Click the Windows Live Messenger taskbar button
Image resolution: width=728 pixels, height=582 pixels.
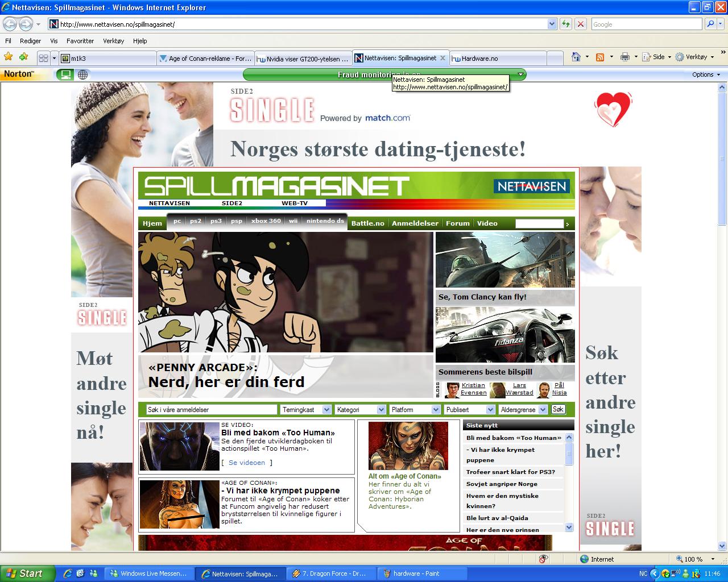coord(149,573)
